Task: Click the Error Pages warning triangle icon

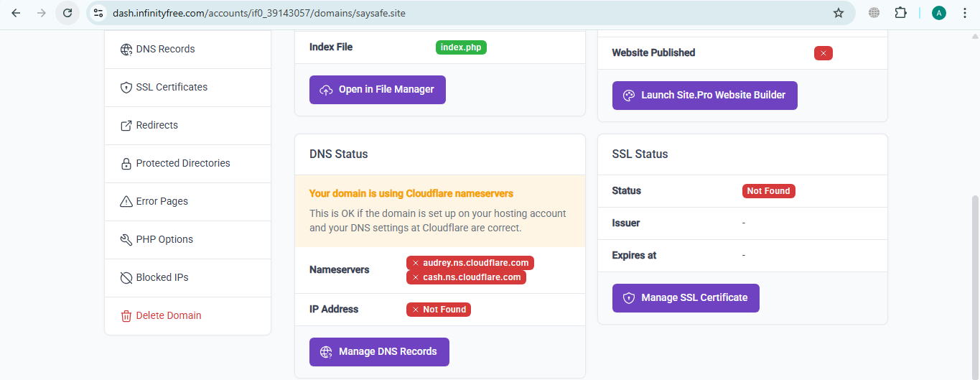Action: (126, 202)
